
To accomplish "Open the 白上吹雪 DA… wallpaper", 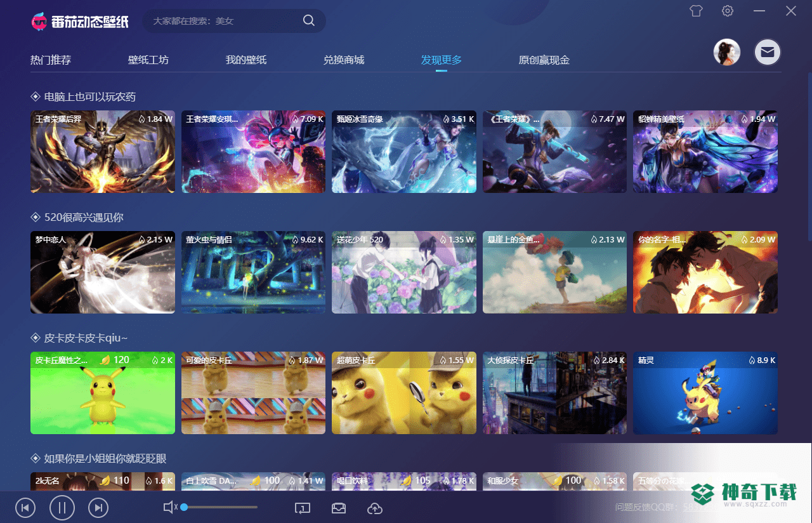I will tap(253, 481).
